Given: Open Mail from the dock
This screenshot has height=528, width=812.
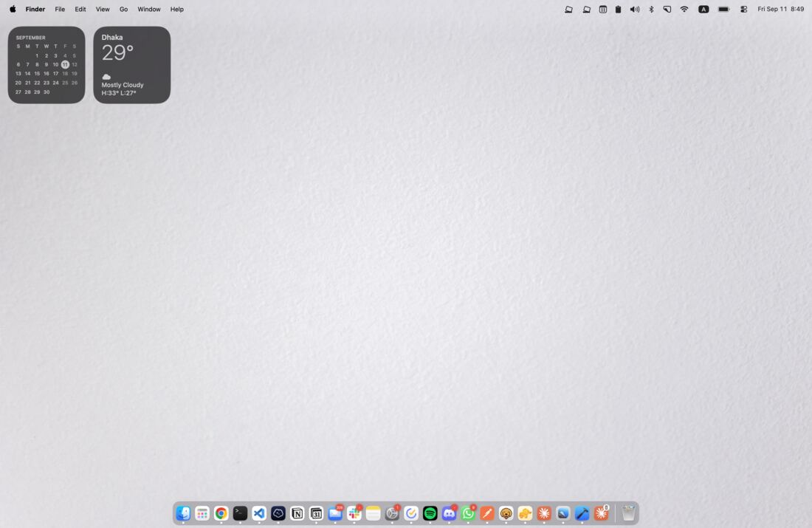Looking at the screenshot, I should (335, 513).
